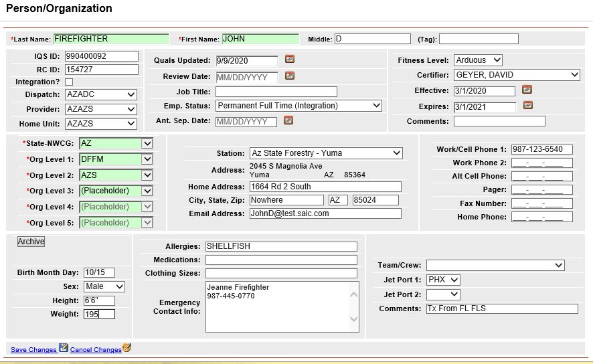
Task: Click the Home Address field
Action: pyautogui.click(x=326, y=187)
